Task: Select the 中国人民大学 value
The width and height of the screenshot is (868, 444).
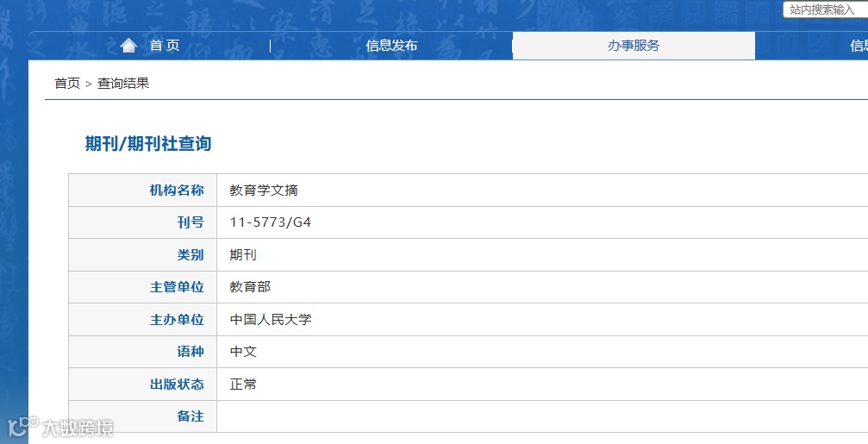Action: coord(271,320)
